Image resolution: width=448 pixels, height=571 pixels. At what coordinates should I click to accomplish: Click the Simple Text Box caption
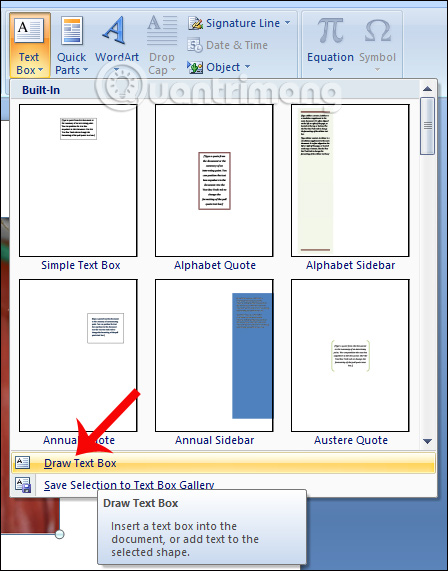[x=80, y=265]
